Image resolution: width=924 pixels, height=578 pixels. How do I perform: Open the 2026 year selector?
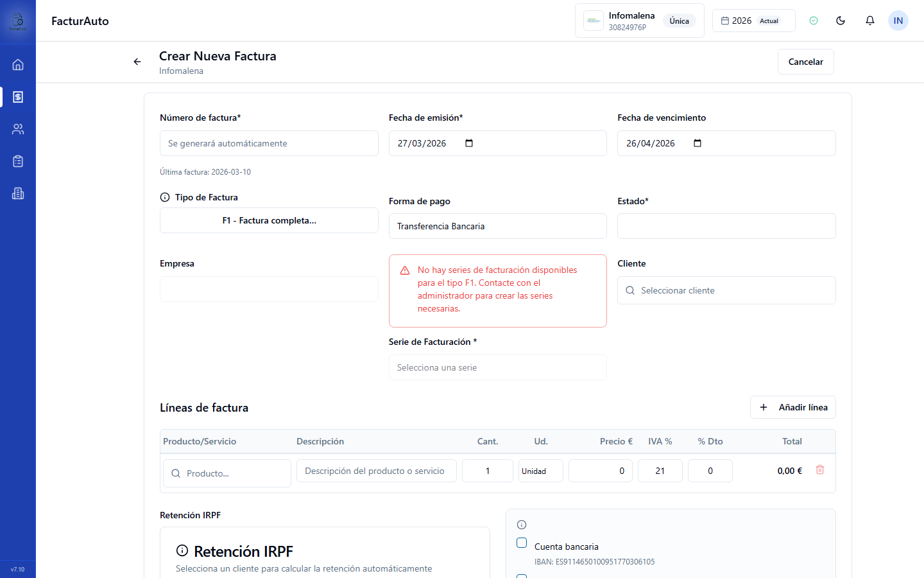click(754, 21)
